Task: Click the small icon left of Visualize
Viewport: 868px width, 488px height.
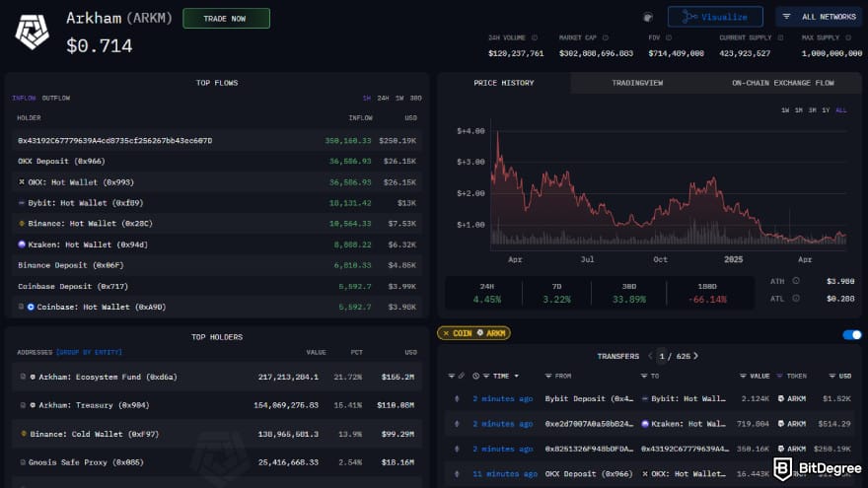Action: pos(648,17)
